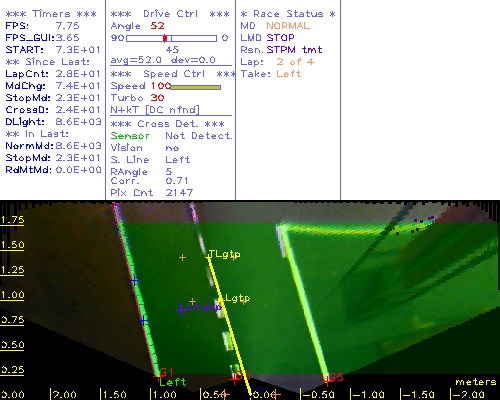The image size is (500, 400).
Task: Click the 1.00 meters tick on the vertical axis
Action: click(x=12, y=295)
